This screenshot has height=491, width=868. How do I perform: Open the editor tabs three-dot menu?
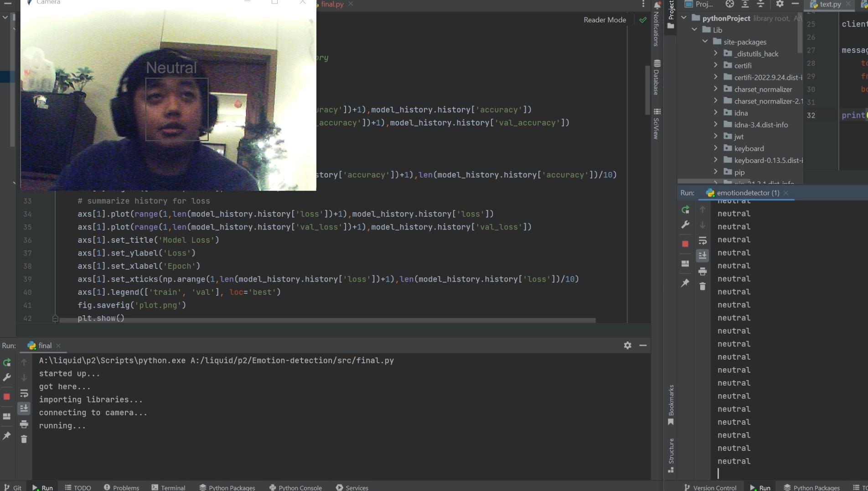click(x=643, y=4)
